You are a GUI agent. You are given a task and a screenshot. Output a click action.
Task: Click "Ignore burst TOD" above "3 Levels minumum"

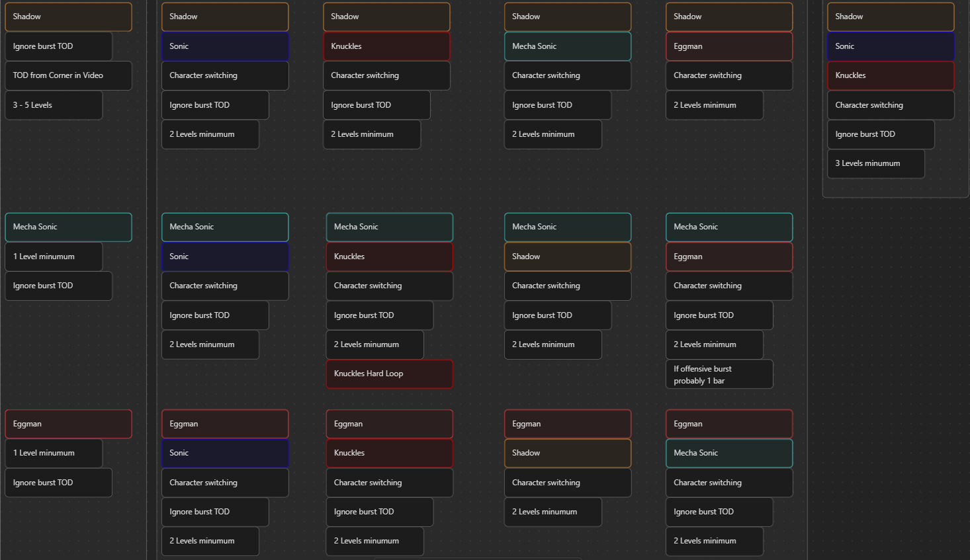(881, 134)
